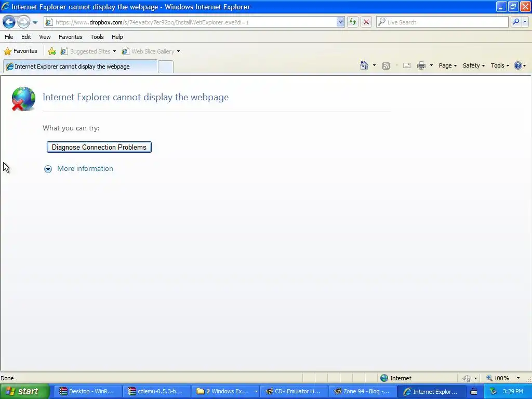Open the Help menu
532x399 pixels.
tap(117, 37)
